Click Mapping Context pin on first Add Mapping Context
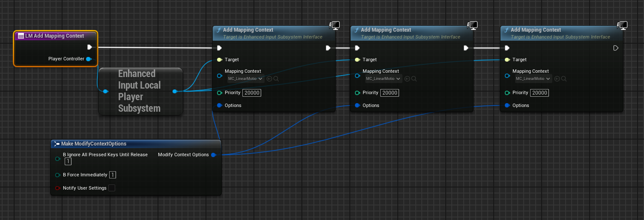 tap(220, 75)
